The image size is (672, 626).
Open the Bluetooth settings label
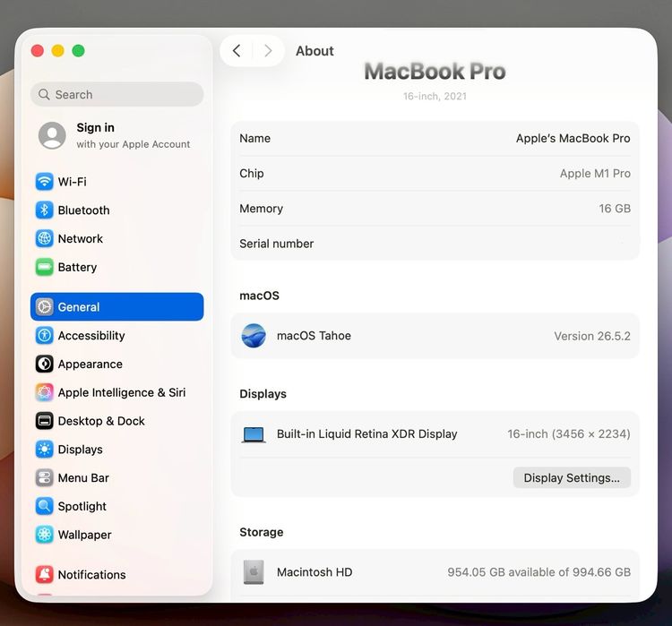pyautogui.click(x=83, y=210)
